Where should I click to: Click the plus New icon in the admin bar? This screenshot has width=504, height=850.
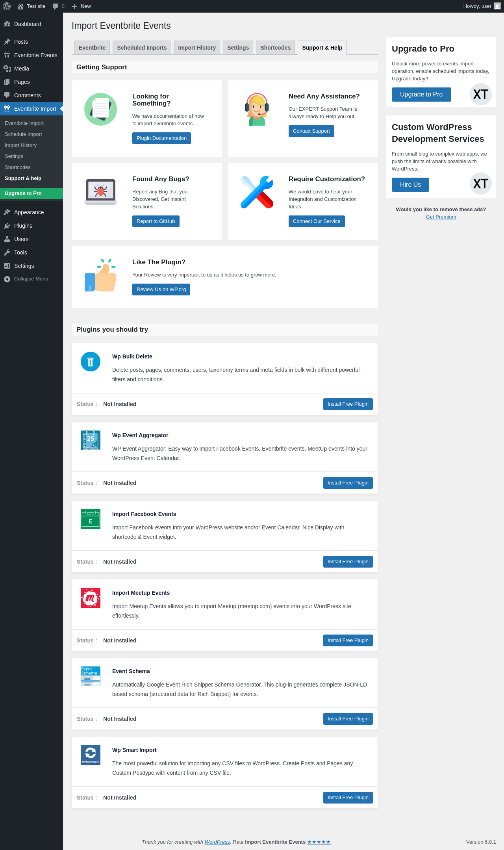[x=74, y=6]
